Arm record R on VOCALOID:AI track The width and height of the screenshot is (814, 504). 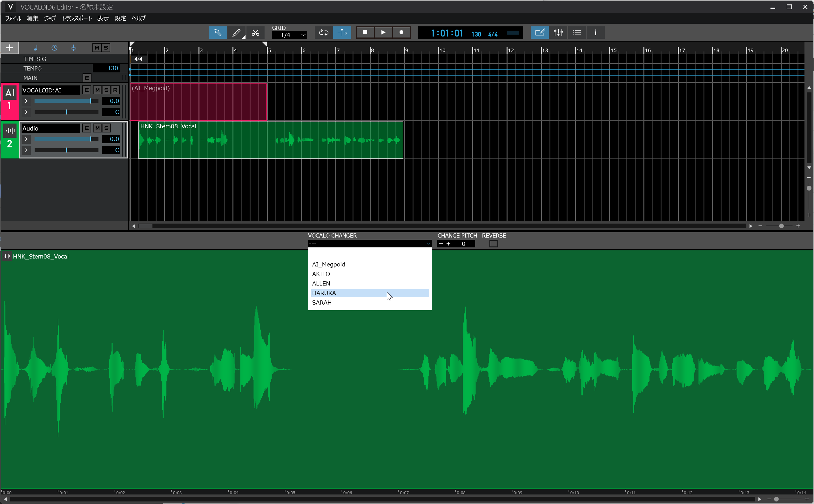(x=115, y=90)
